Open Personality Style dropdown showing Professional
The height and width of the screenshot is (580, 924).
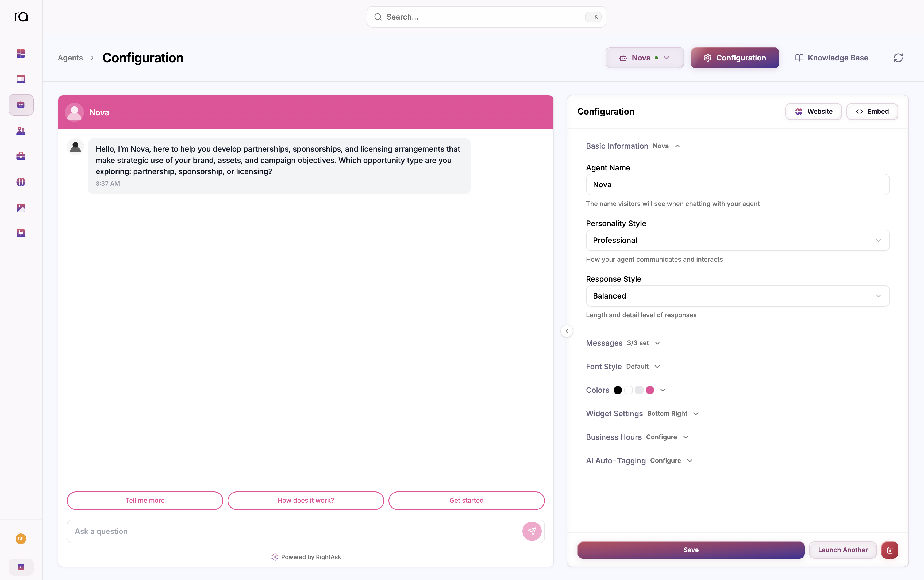click(737, 240)
